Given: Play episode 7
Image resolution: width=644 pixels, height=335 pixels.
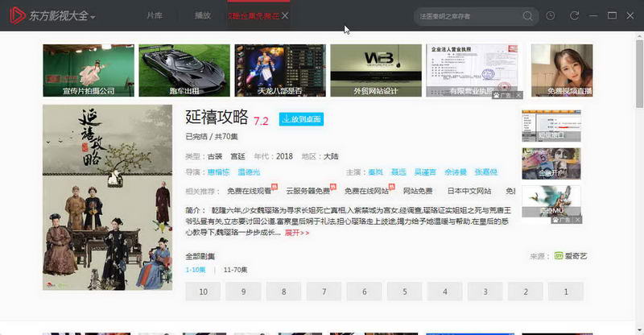Looking at the screenshot, I should 324,292.
